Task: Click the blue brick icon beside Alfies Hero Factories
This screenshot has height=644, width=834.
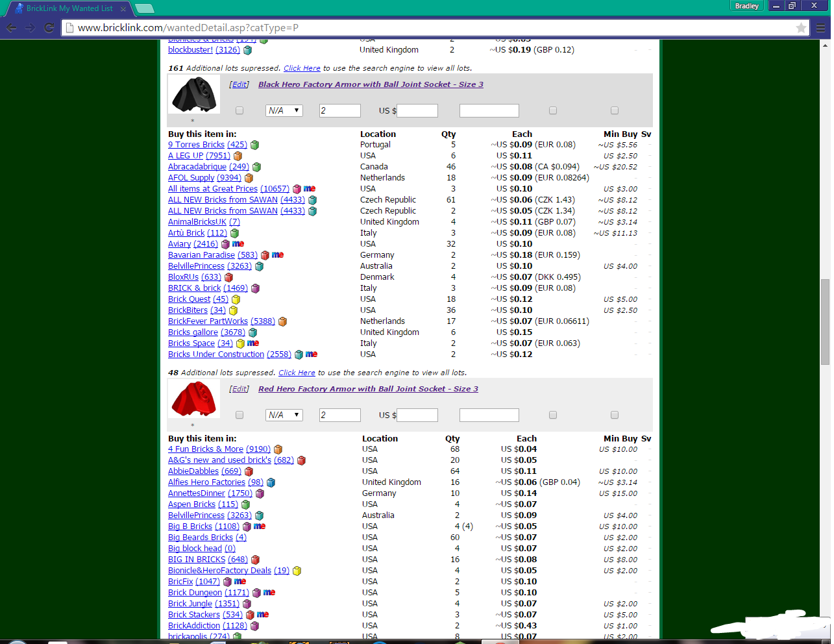Action: [271, 482]
